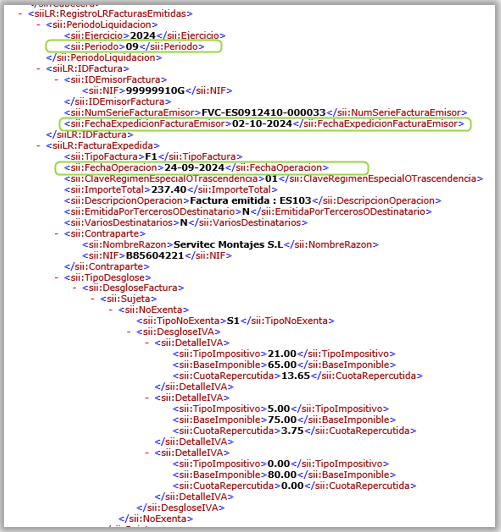Collapse the siiLR:RegistroLRFacturasEmitidas node
The width and height of the screenshot is (501, 532).
point(20,14)
